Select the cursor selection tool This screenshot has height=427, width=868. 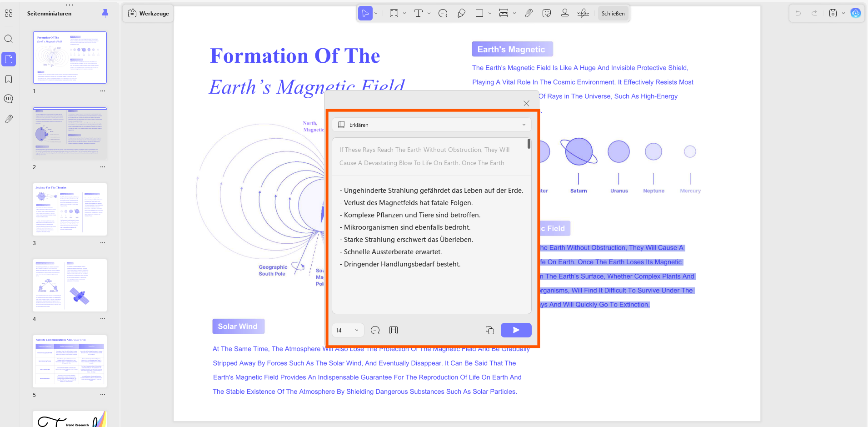click(x=365, y=14)
